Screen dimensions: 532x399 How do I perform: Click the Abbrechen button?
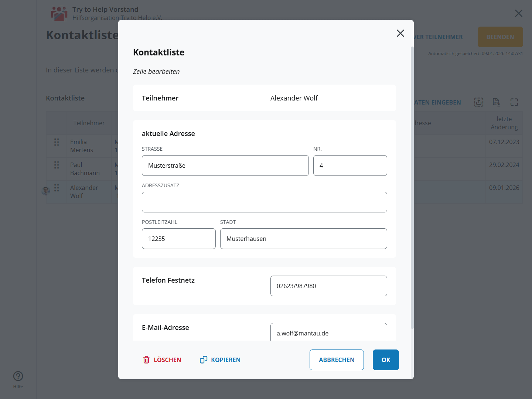tap(336, 360)
